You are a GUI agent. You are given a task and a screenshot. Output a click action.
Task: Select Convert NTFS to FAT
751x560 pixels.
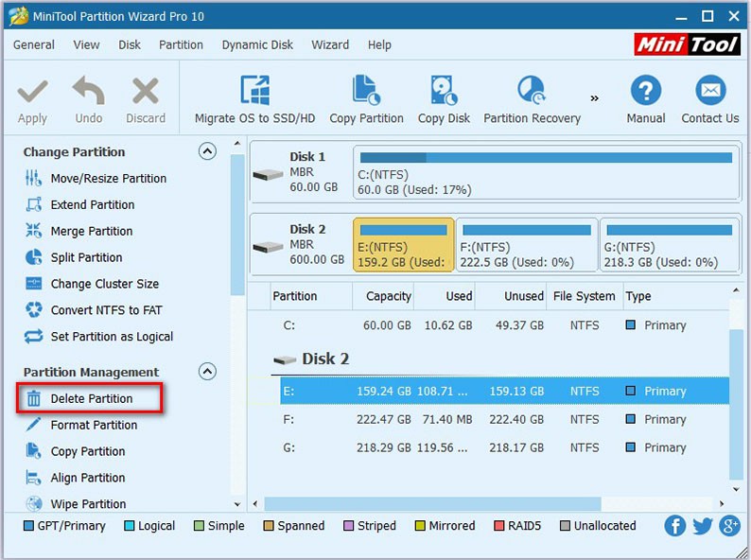(x=94, y=310)
